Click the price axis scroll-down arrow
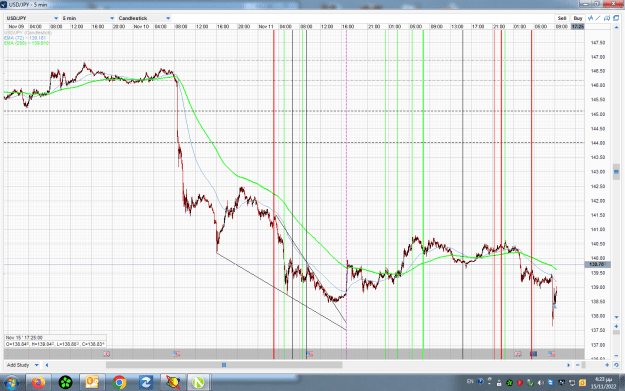The height and width of the screenshot is (391, 625). (617, 317)
